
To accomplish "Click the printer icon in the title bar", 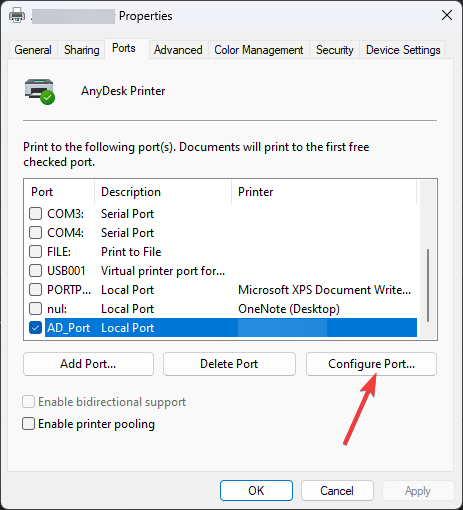I will [x=17, y=15].
